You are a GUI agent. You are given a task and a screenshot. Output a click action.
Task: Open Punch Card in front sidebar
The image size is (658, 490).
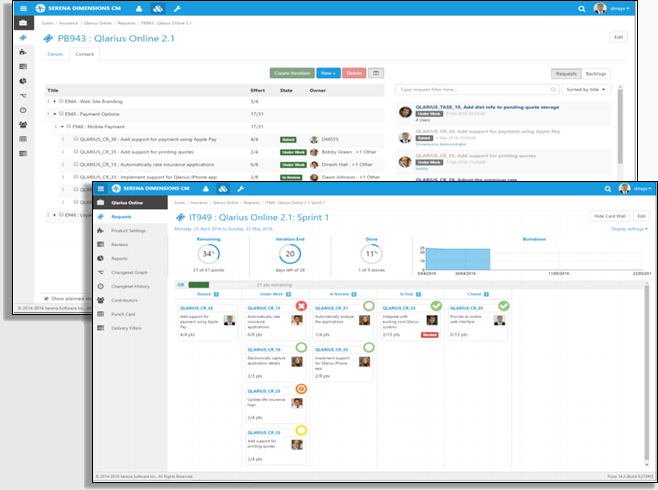point(123,314)
